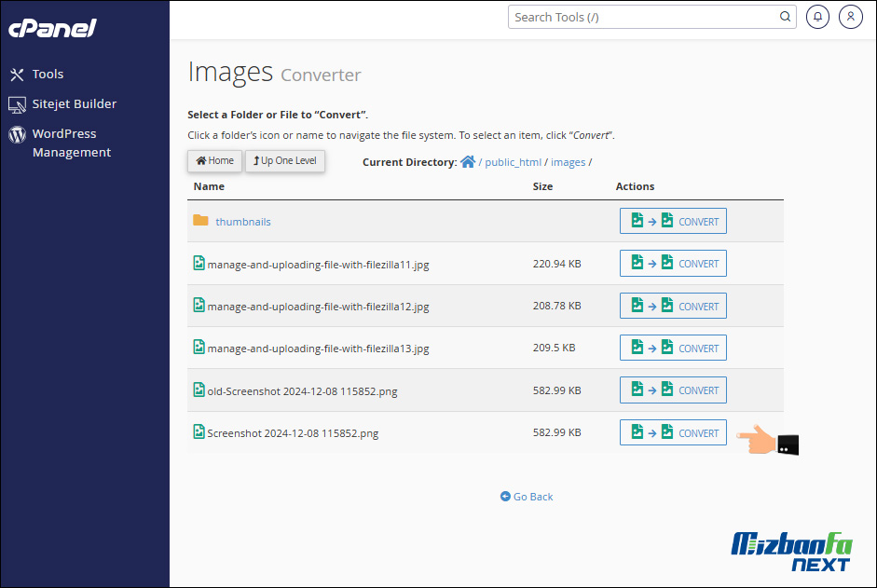Click the thumbnails folder icon

[x=200, y=220]
